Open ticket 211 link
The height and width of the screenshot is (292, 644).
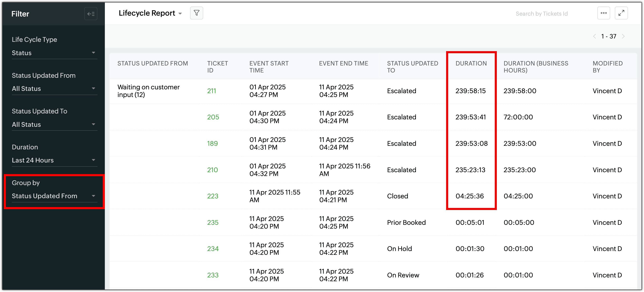click(x=211, y=91)
